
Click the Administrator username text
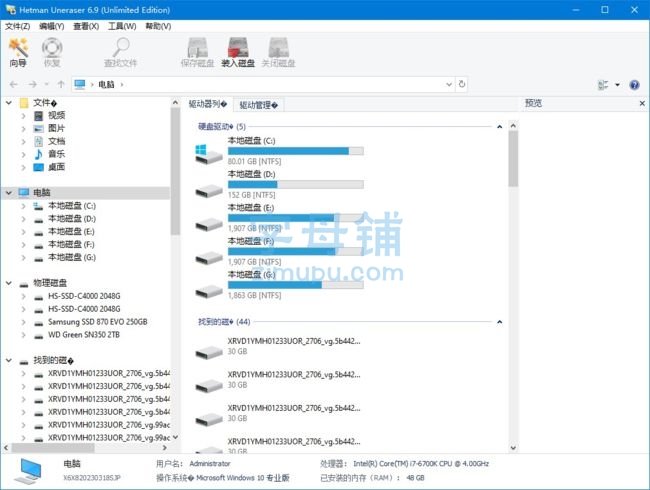210,463
